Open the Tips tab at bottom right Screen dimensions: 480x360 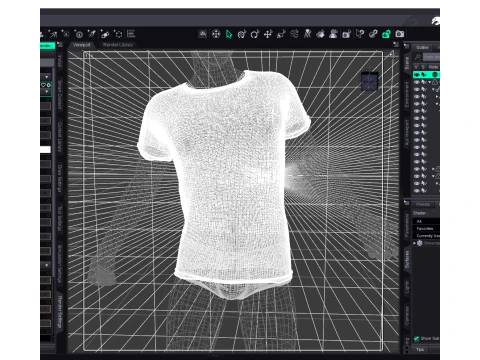click(420, 349)
